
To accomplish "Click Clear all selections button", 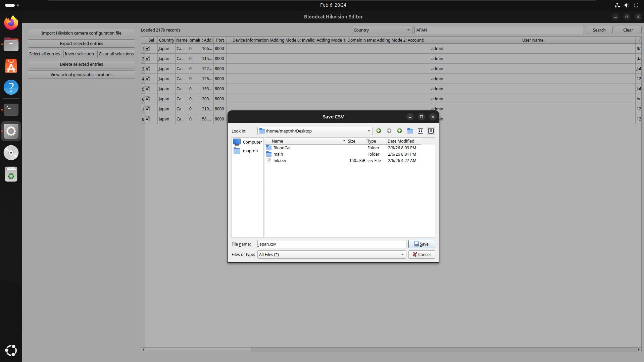I will tap(116, 54).
